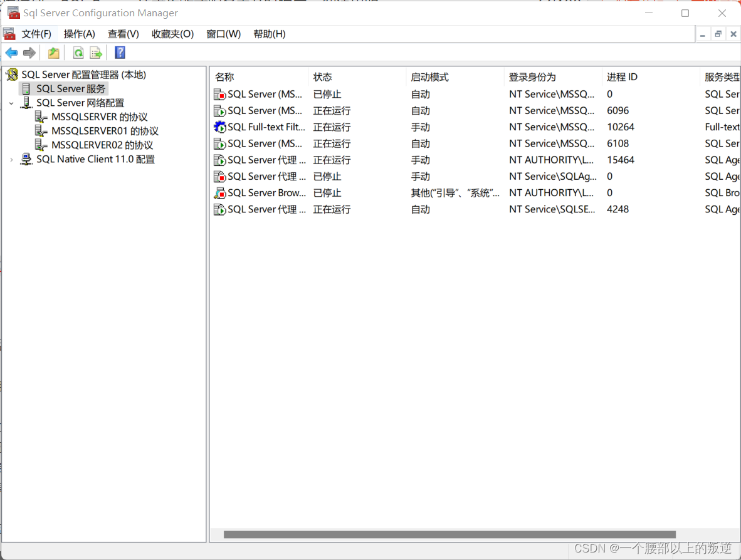Screen dimensions: 741x560
Task: Open the 文件(F) menu
Action: 36,34
